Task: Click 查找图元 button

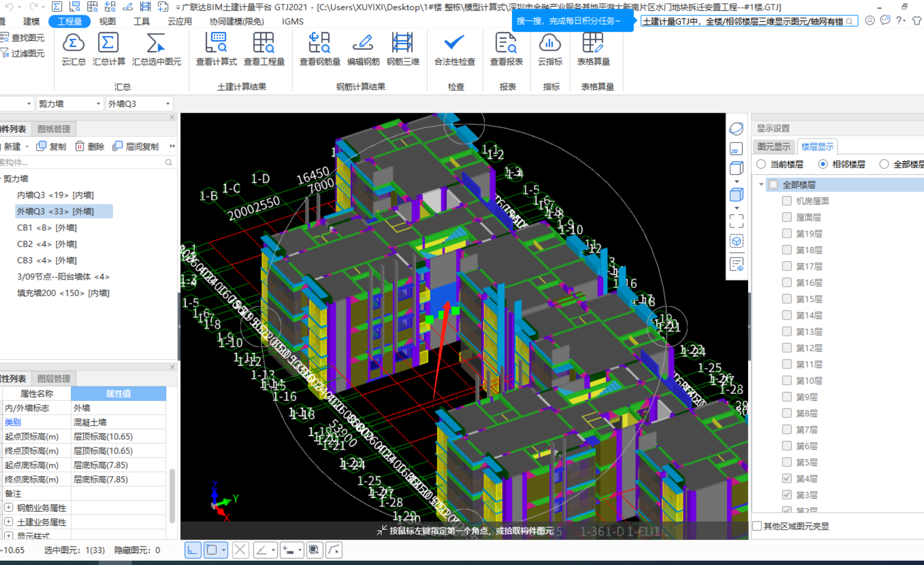Action: point(23,38)
